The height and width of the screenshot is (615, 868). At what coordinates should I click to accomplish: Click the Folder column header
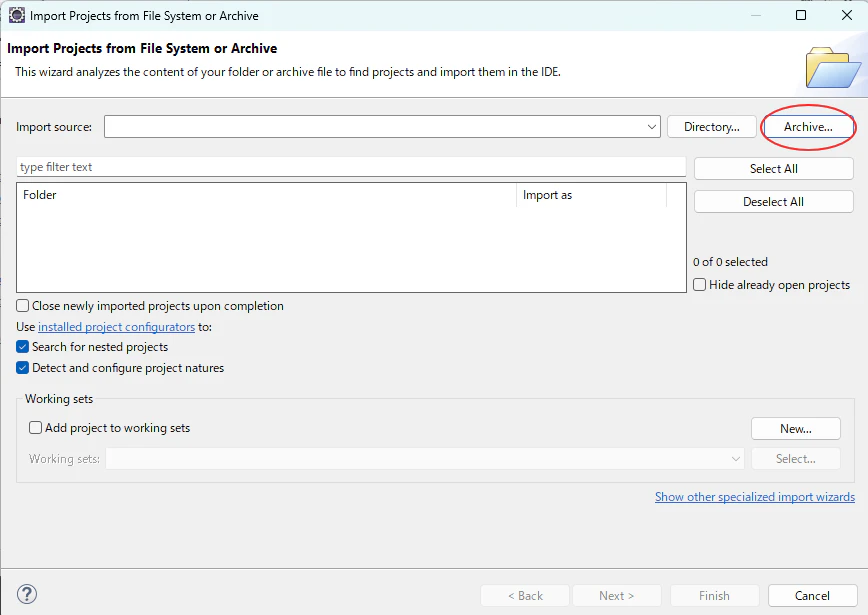tap(267, 195)
